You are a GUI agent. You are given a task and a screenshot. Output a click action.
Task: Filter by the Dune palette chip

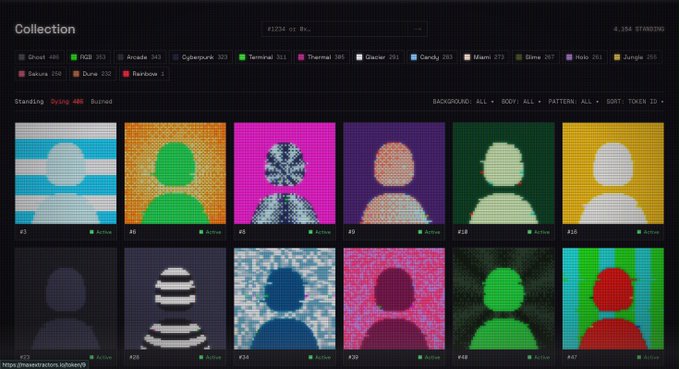click(x=92, y=74)
